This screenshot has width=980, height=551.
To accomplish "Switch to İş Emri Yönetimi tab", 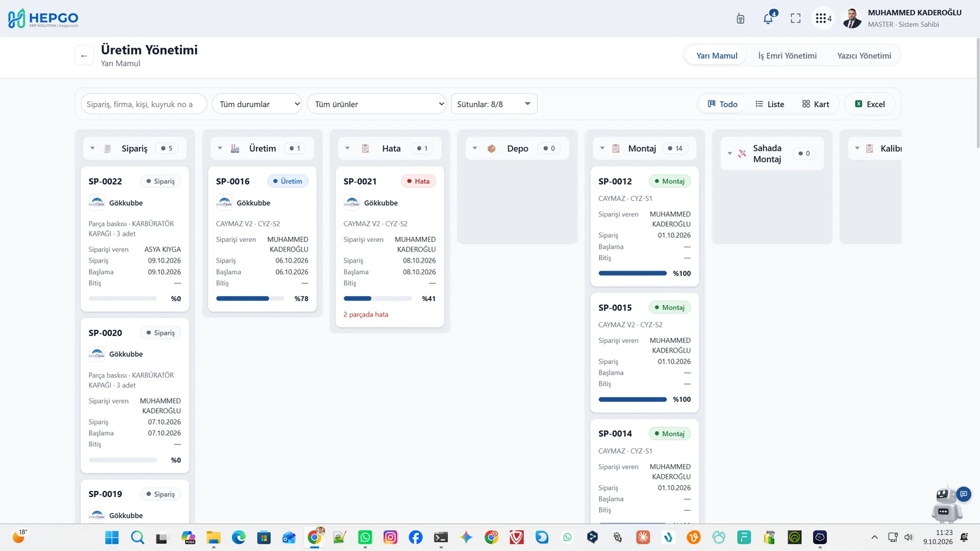I will 787,56.
